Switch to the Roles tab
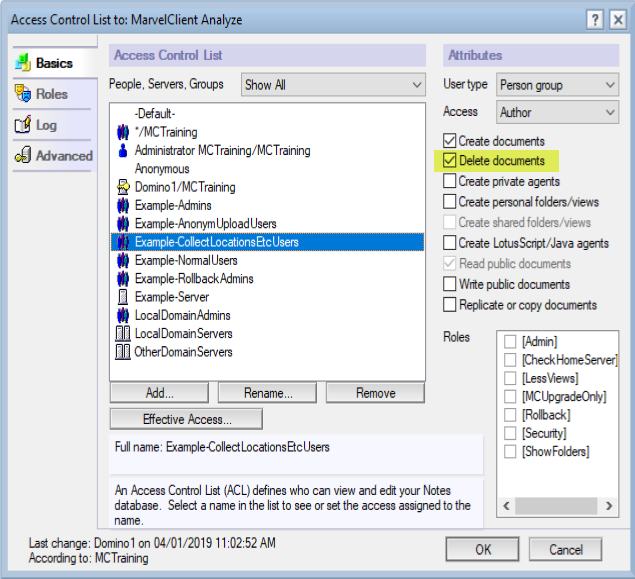Image resolution: width=635 pixels, height=579 pixels. tap(52, 94)
